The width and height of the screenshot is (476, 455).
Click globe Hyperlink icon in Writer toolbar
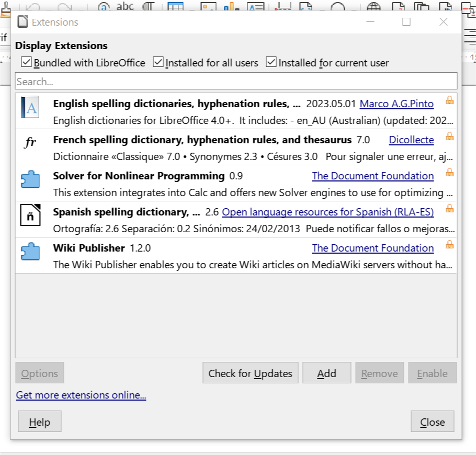373,5
